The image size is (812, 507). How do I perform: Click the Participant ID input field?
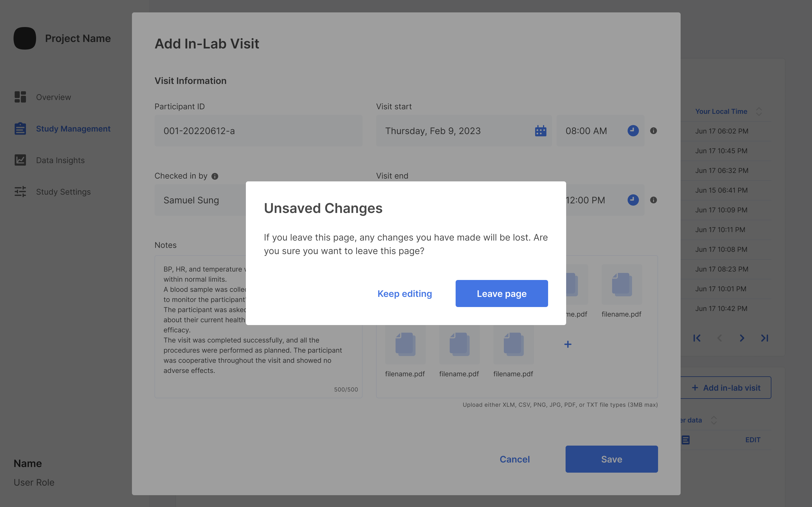tap(258, 131)
